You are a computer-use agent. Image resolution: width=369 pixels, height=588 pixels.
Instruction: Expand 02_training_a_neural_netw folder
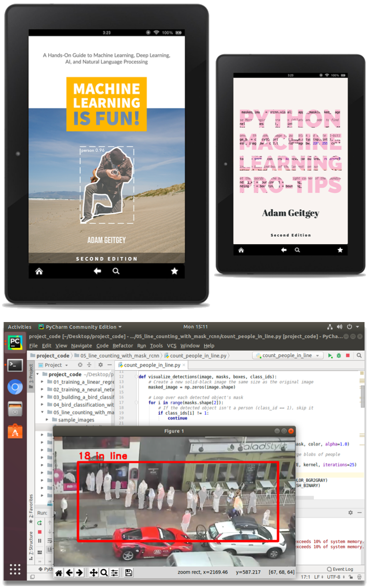[42, 389]
